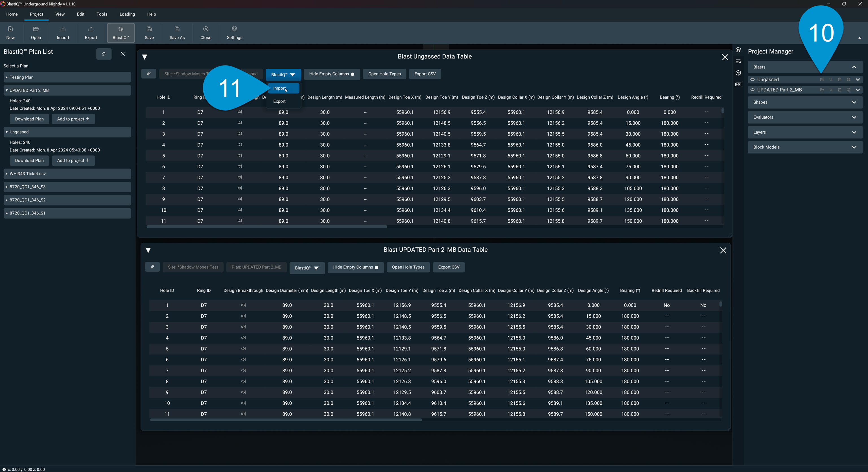Expand WHI343 Ticket.csv plan
Image resolution: width=868 pixels, height=472 pixels.
tap(67, 174)
